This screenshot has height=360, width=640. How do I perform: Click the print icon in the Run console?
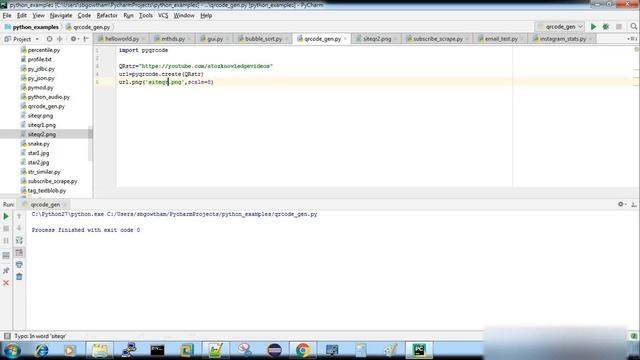(x=19, y=264)
